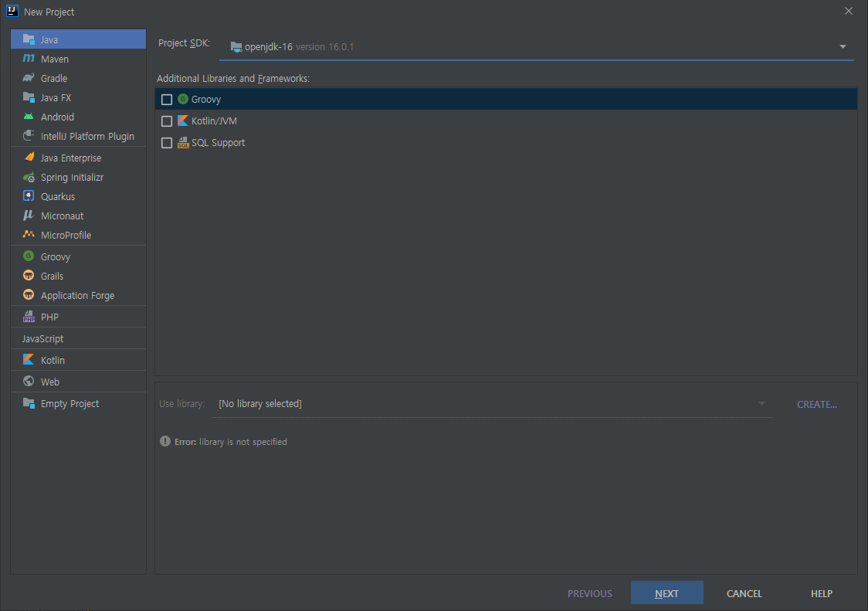Viewport: 868px width, 611px height.
Task: Click the Create... library button
Action: pos(816,405)
